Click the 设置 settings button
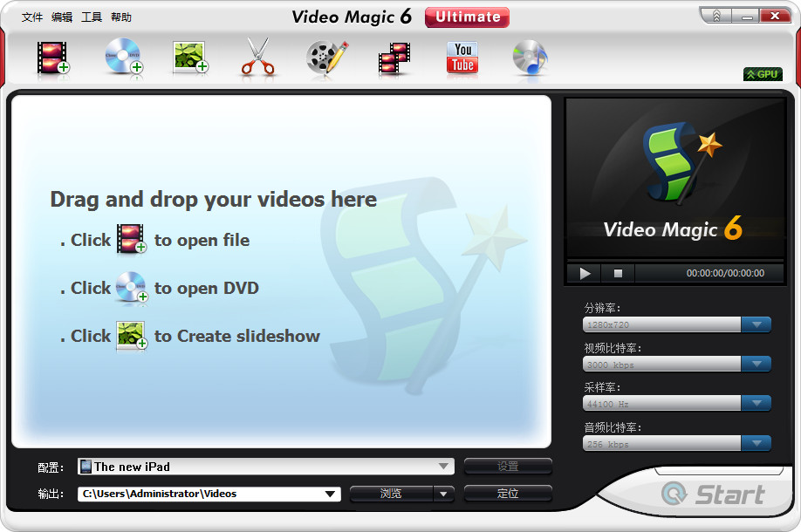 pos(508,466)
